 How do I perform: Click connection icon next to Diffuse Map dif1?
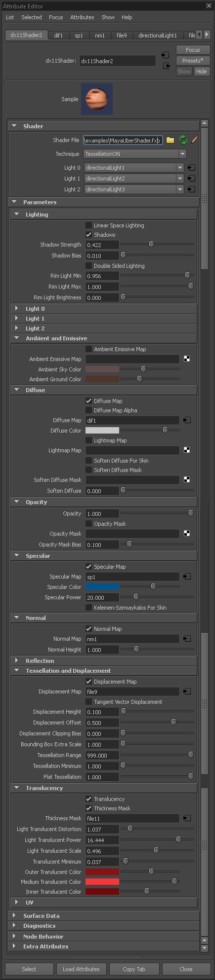[x=187, y=420]
